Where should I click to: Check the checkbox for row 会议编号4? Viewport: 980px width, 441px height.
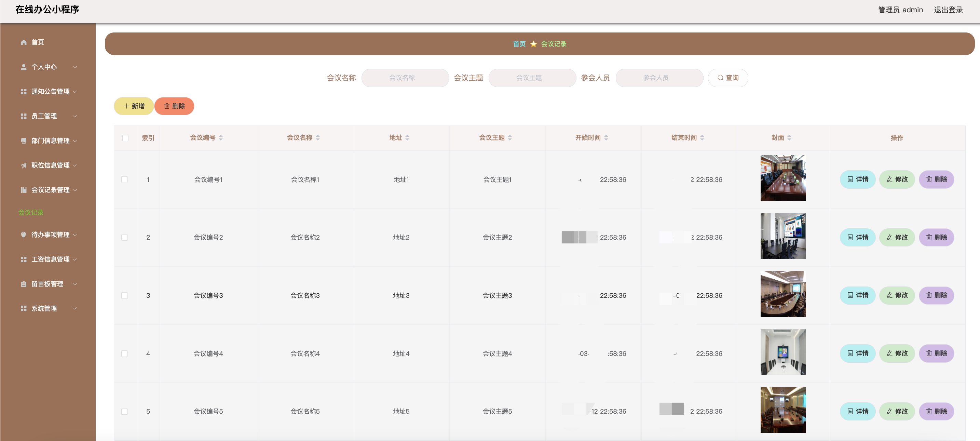click(x=124, y=353)
